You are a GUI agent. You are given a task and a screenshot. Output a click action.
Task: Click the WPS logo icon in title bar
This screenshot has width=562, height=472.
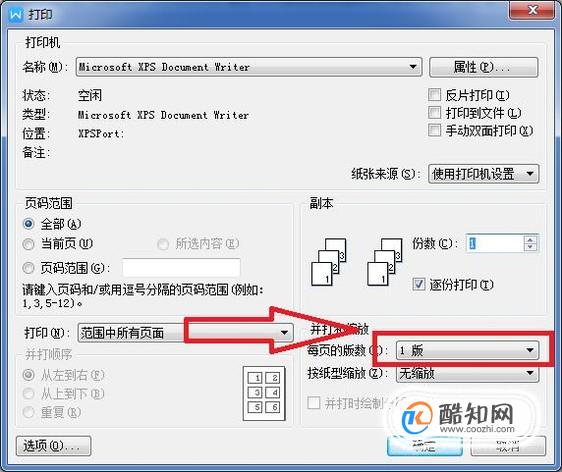(x=15, y=14)
